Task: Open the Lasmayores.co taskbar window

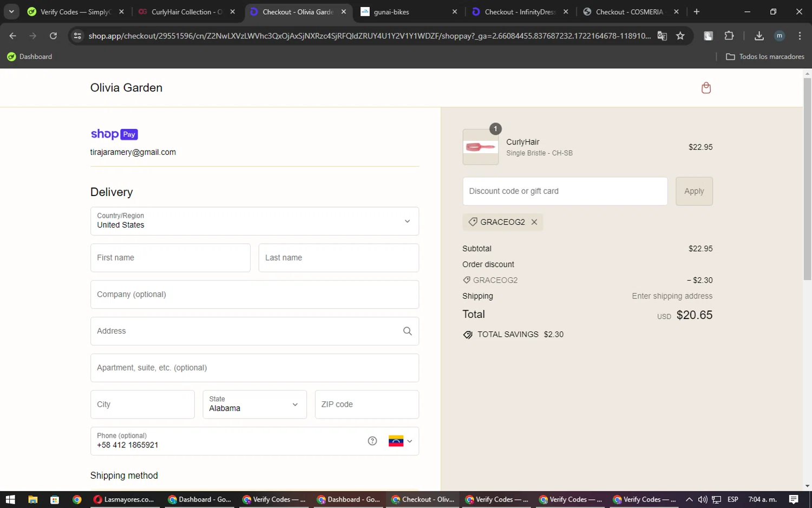Action: pyautogui.click(x=124, y=499)
